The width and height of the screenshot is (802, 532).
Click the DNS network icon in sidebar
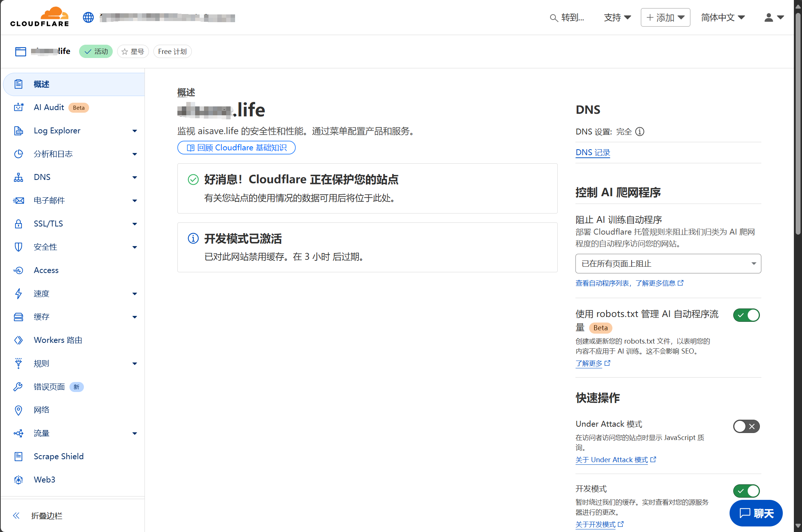click(18, 177)
